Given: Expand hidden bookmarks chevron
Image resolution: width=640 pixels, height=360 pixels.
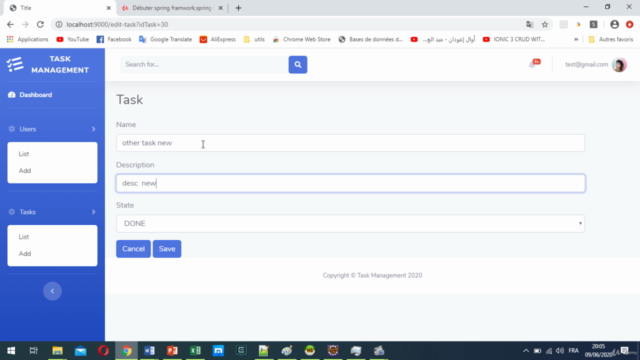Looking at the screenshot, I should click(576, 39).
